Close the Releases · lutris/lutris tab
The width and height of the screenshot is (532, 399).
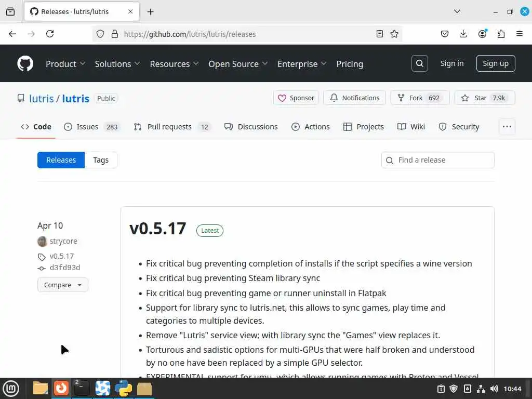click(130, 11)
